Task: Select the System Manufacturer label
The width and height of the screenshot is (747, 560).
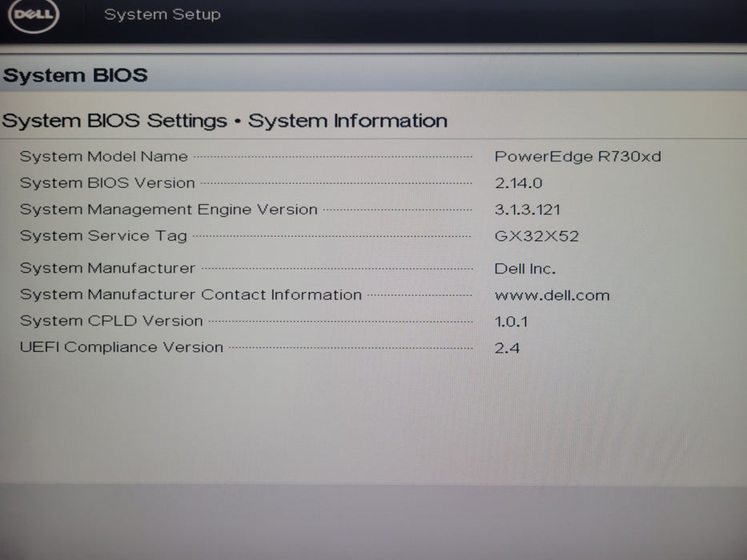Action: [x=107, y=268]
